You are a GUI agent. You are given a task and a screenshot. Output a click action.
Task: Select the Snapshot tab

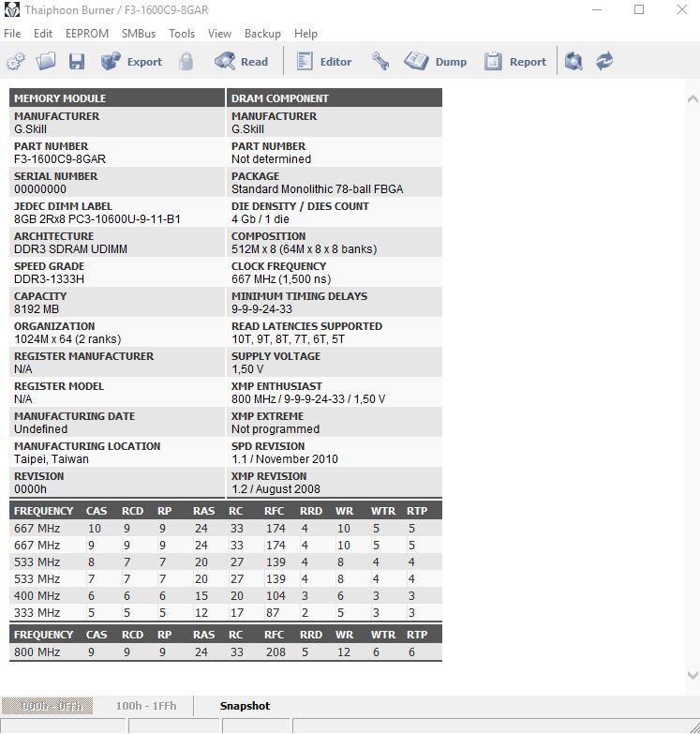point(245,706)
